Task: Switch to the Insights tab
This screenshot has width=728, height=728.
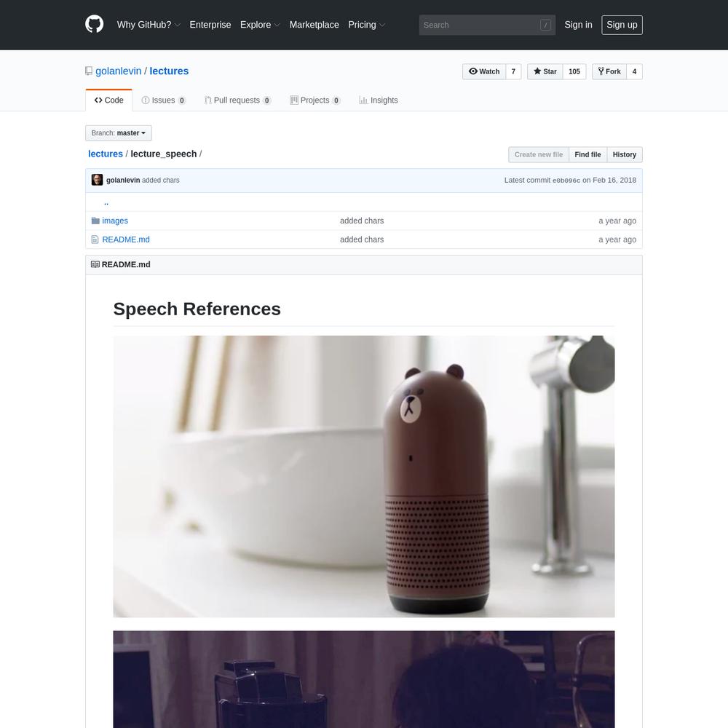Action: (x=379, y=100)
